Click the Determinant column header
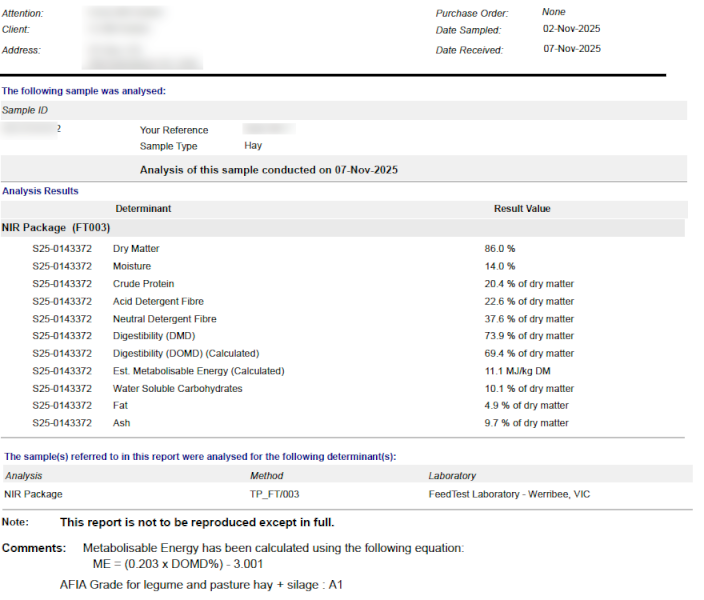The image size is (704, 600). click(143, 209)
